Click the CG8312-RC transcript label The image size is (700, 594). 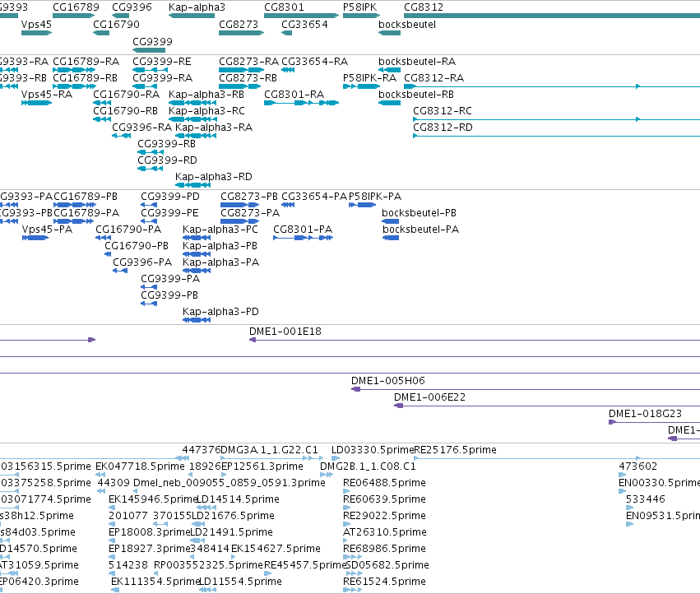(443, 111)
